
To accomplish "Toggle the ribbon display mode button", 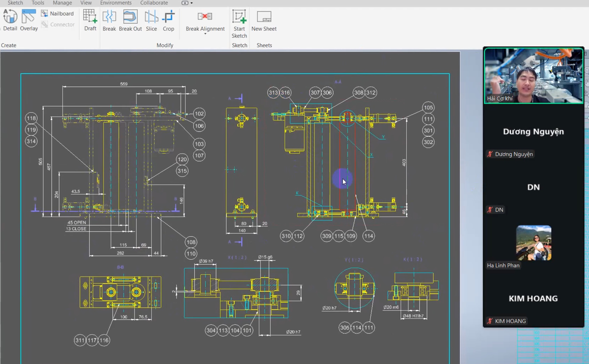I will pyautogui.click(x=185, y=3).
